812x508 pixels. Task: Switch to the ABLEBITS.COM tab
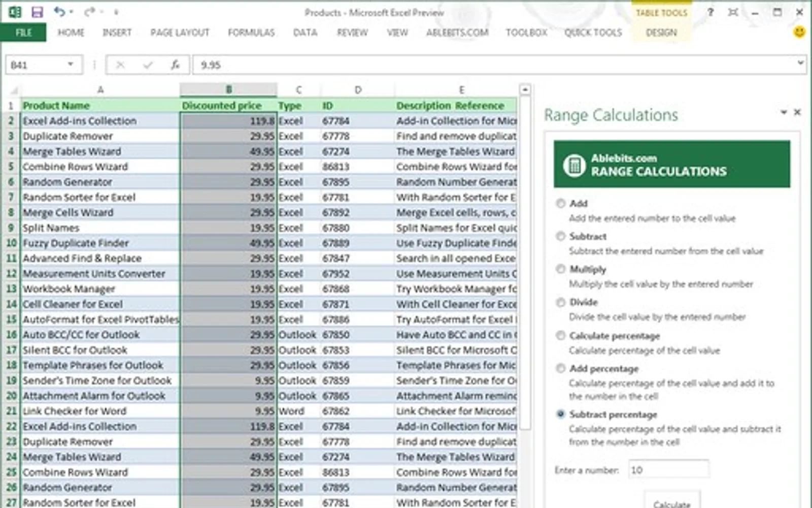[457, 33]
